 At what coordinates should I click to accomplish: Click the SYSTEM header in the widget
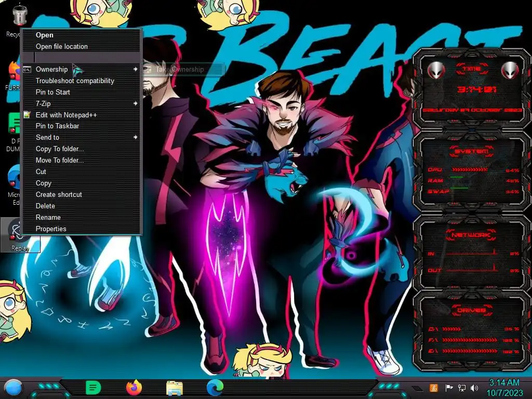point(472,151)
